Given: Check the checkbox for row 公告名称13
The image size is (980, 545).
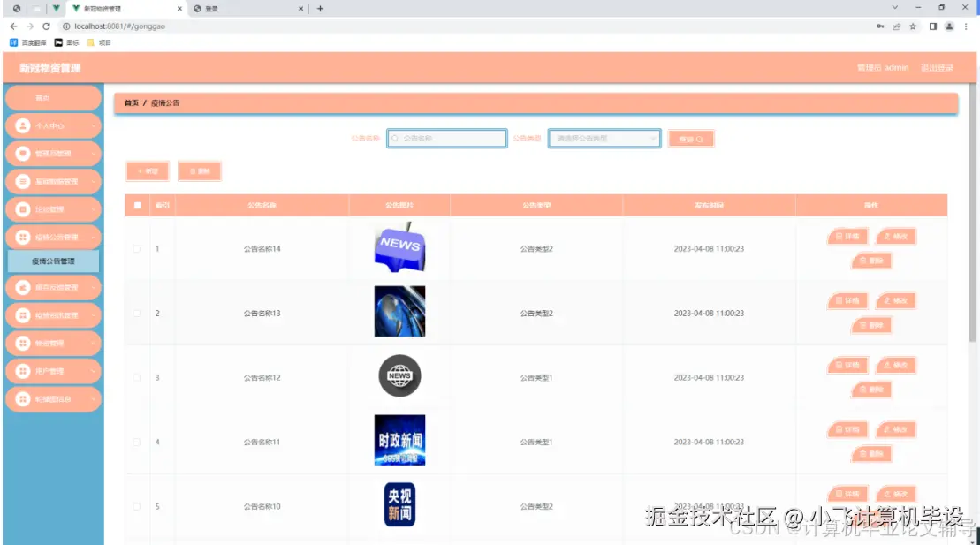Looking at the screenshot, I should pos(137,313).
